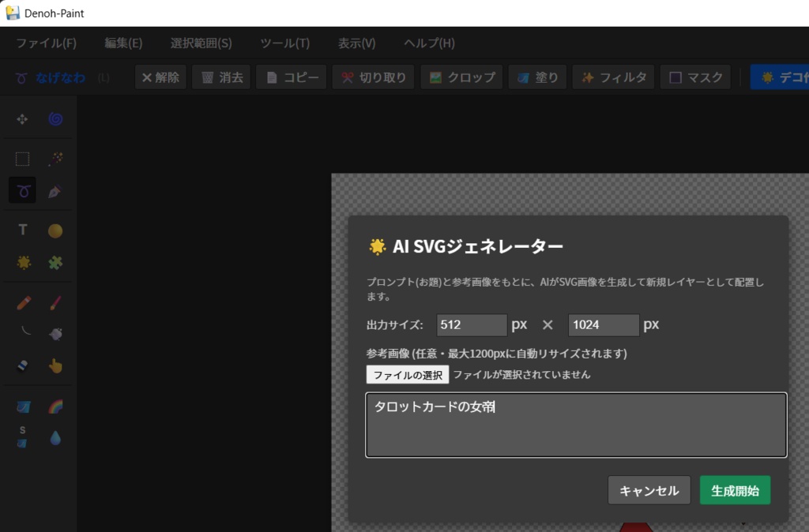Select the green puzzle piece tool

pyautogui.click(x=55, y=262)
